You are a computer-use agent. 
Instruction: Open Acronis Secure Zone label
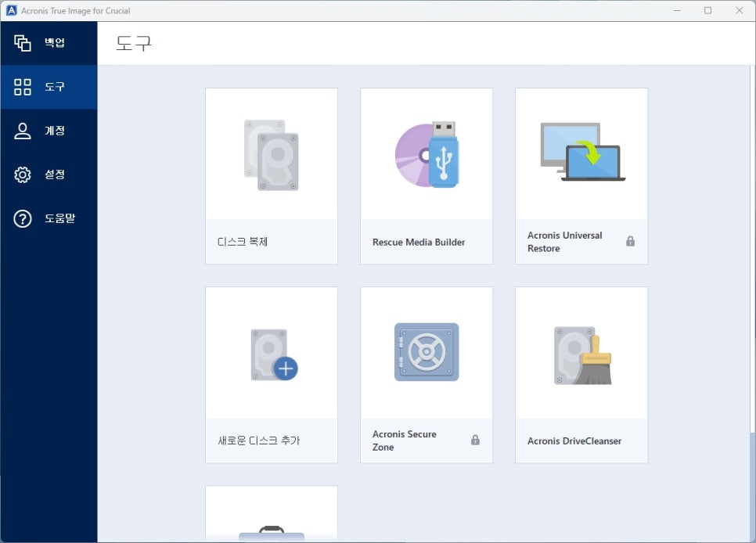coord(404,441)
